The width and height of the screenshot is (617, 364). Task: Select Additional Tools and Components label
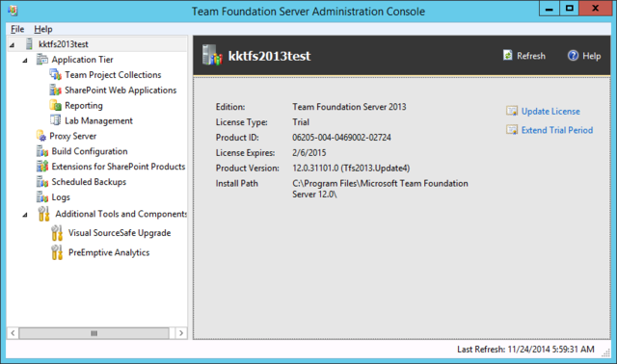[x=121, y=214]
